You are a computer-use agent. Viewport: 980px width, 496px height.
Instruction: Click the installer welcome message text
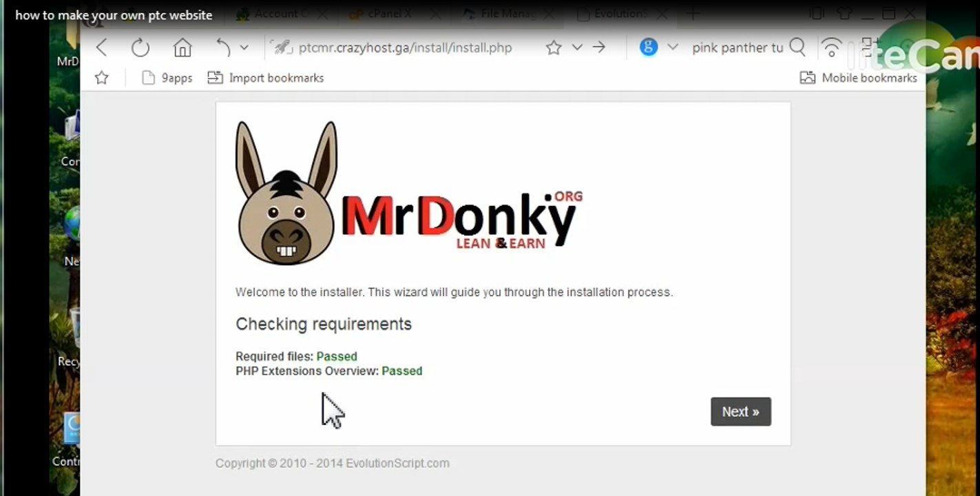coord(455,292)
